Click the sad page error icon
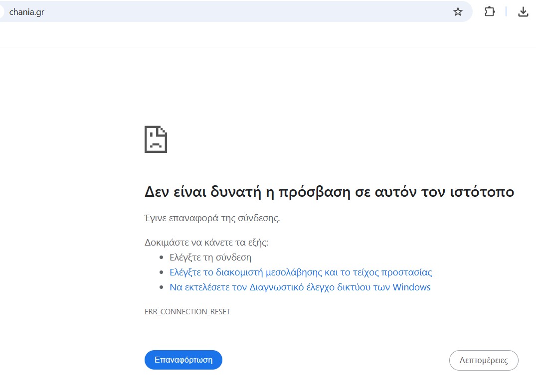Screen dimensions: 536x392 (156, 139)
